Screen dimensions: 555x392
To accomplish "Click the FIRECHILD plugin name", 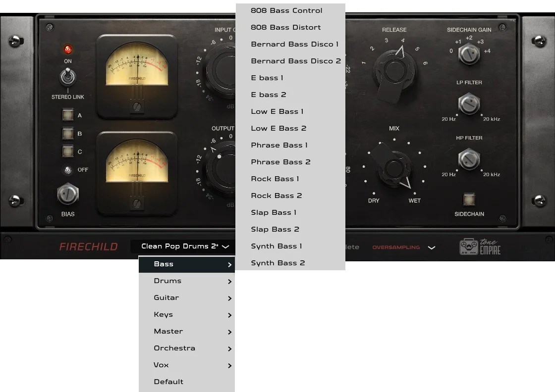I will [89, 246].
